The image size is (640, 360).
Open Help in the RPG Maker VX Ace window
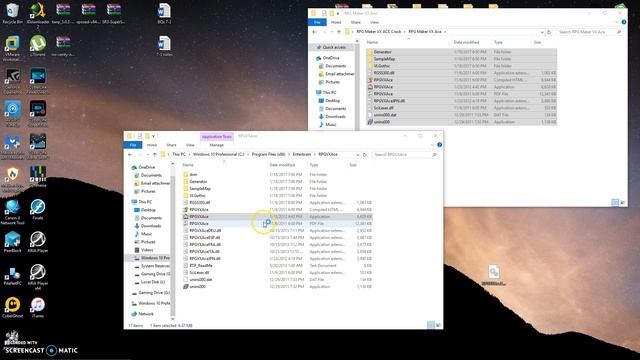624,22
